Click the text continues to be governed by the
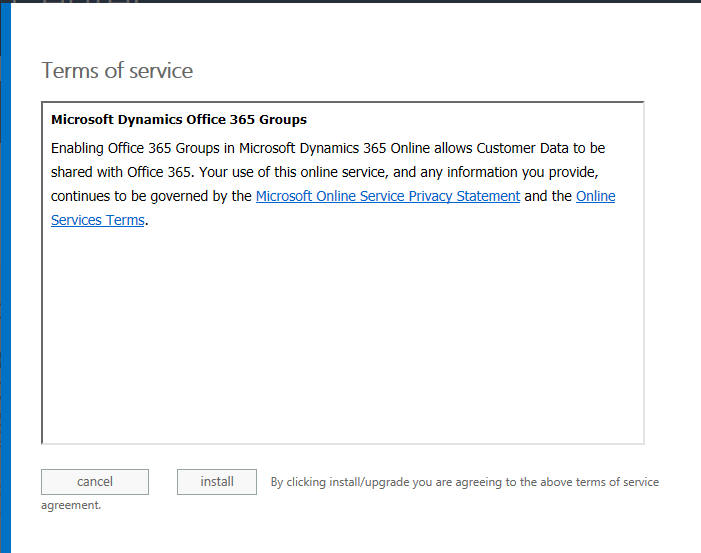This screenshot has height=553, width=701. (151, 196)
